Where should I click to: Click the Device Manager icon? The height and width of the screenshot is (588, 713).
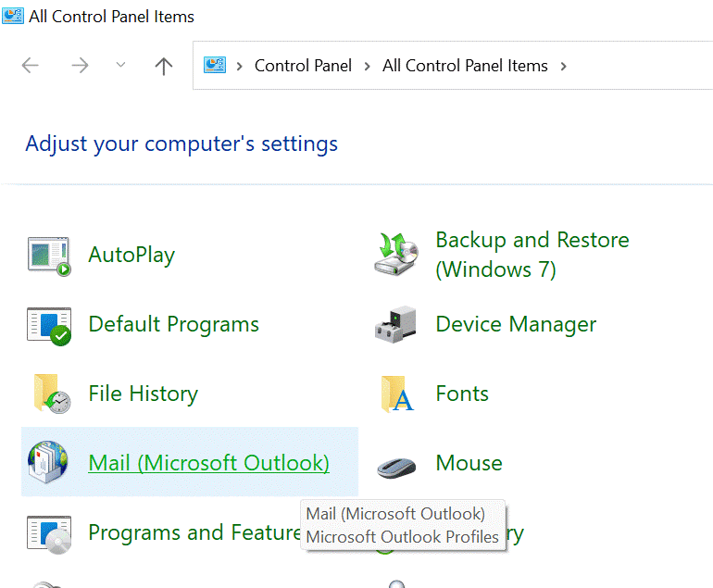396,325
